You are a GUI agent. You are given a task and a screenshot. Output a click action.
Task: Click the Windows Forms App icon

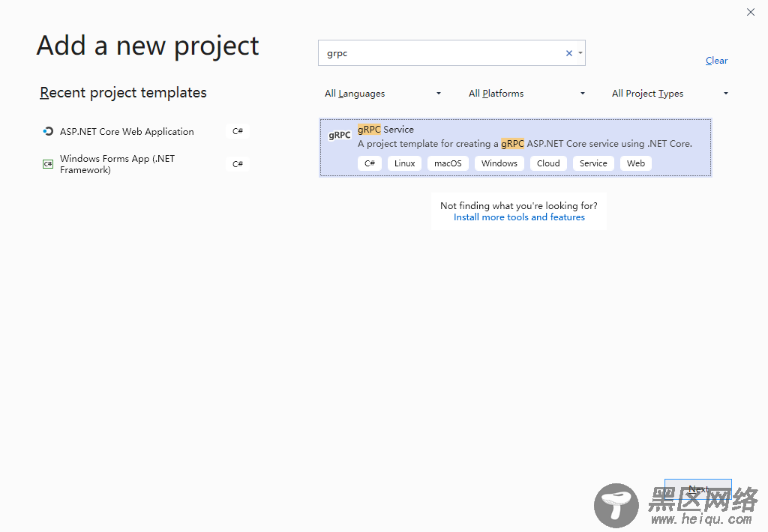click(48, 164)
